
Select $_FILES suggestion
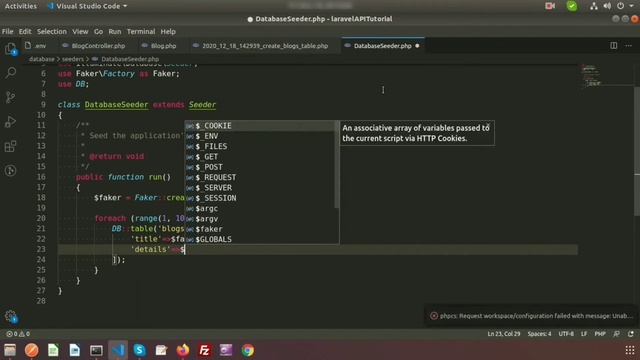click(260, 146)
